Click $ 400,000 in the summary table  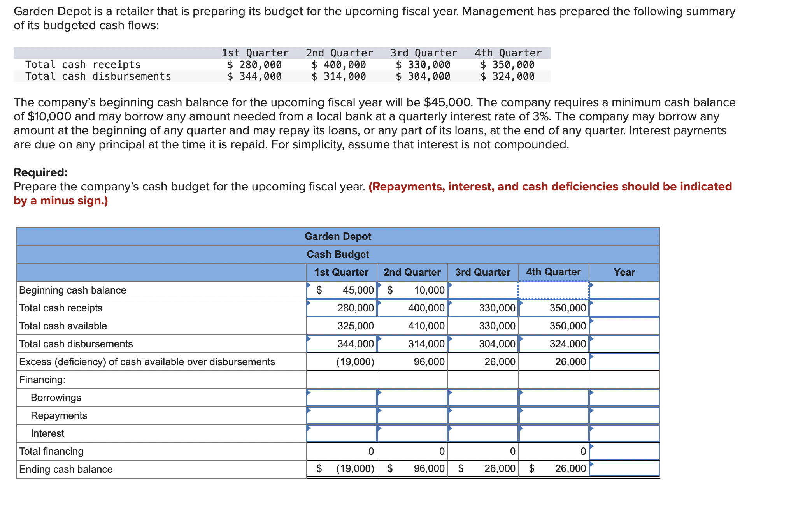point(339,65)
